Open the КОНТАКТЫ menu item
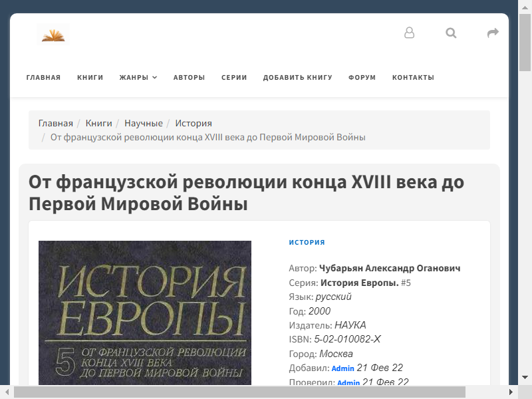Image resolution: width=532 pixels, height=399 pixels. point(413,77)
